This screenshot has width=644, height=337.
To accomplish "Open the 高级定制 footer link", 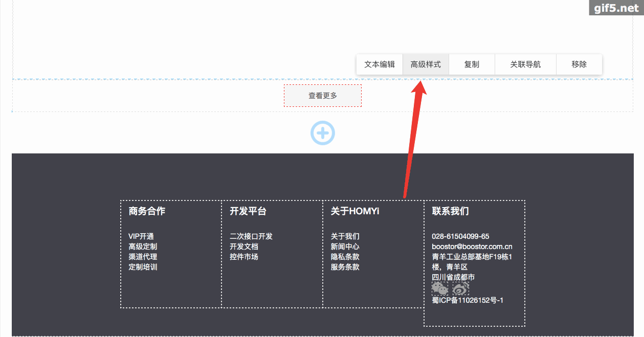I will tap(143, 246).
